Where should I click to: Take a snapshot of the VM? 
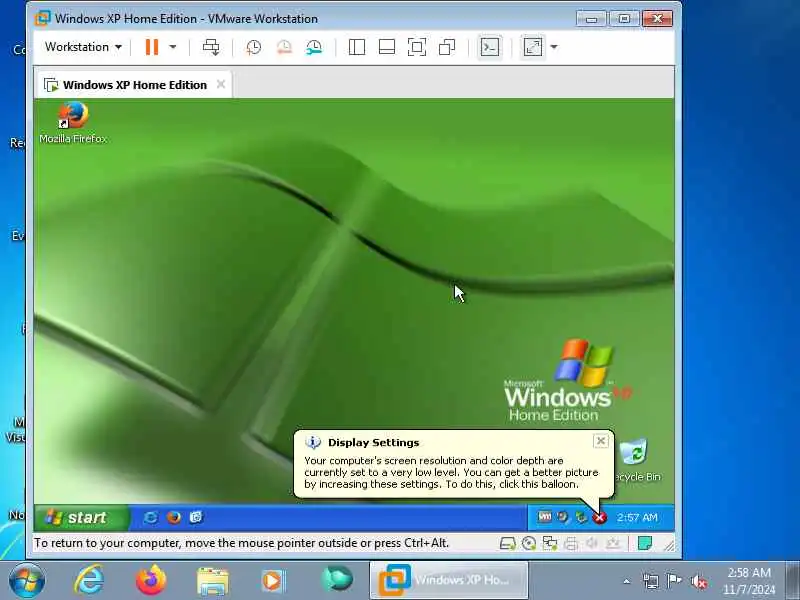254,47
